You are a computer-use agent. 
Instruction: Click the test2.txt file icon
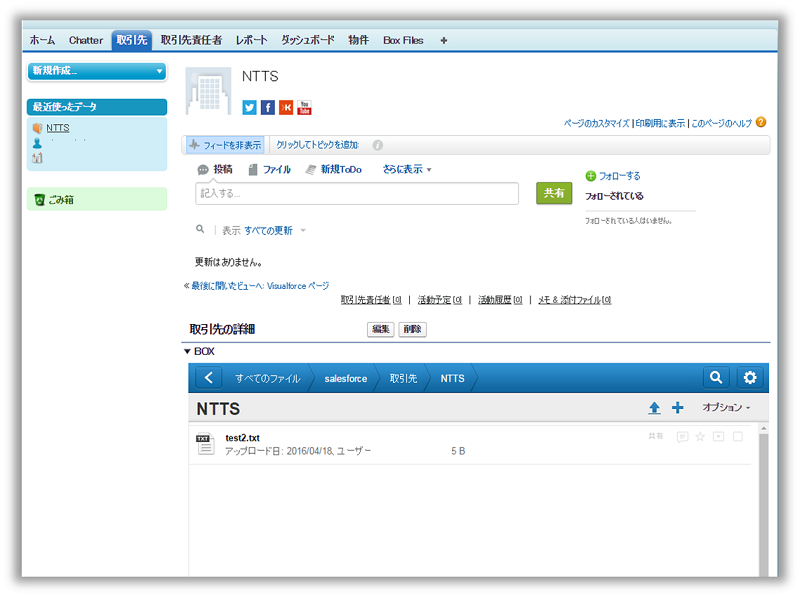205,443
